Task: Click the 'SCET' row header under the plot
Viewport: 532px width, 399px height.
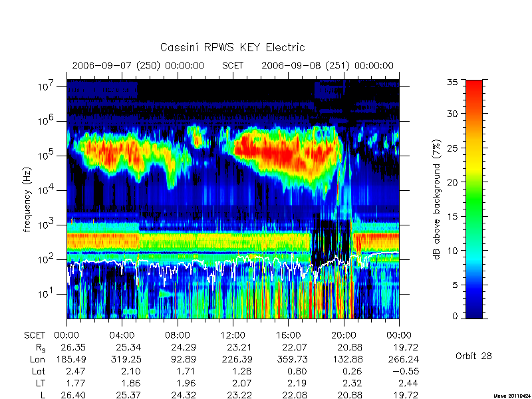Action: click(35, 336)
